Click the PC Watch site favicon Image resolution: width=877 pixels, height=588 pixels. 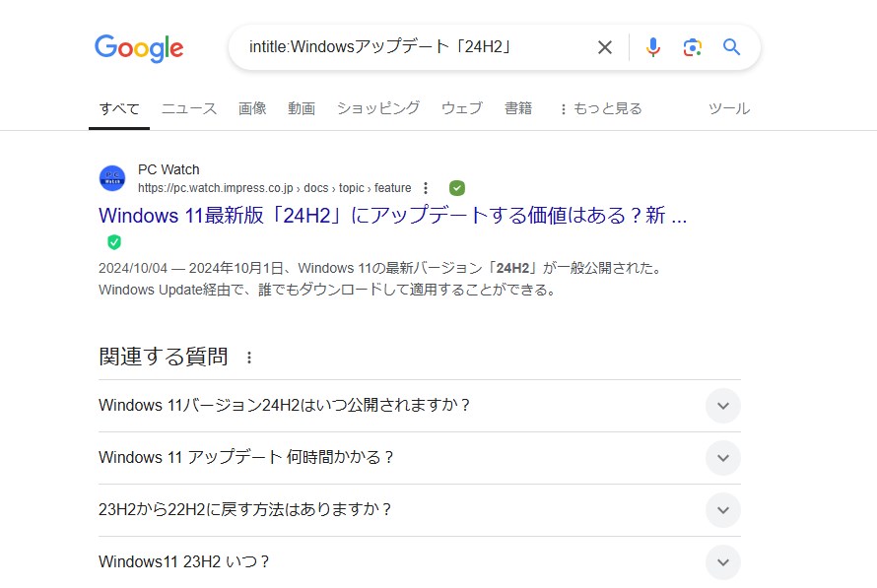112,178
